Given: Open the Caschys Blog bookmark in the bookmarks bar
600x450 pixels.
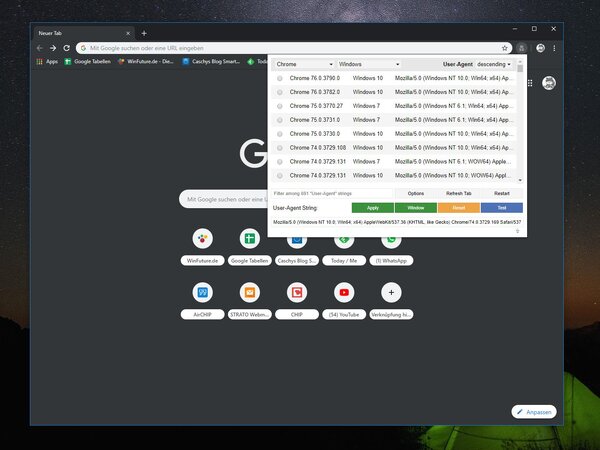Looking at the screenshot, I should click(x=211, y=62).
